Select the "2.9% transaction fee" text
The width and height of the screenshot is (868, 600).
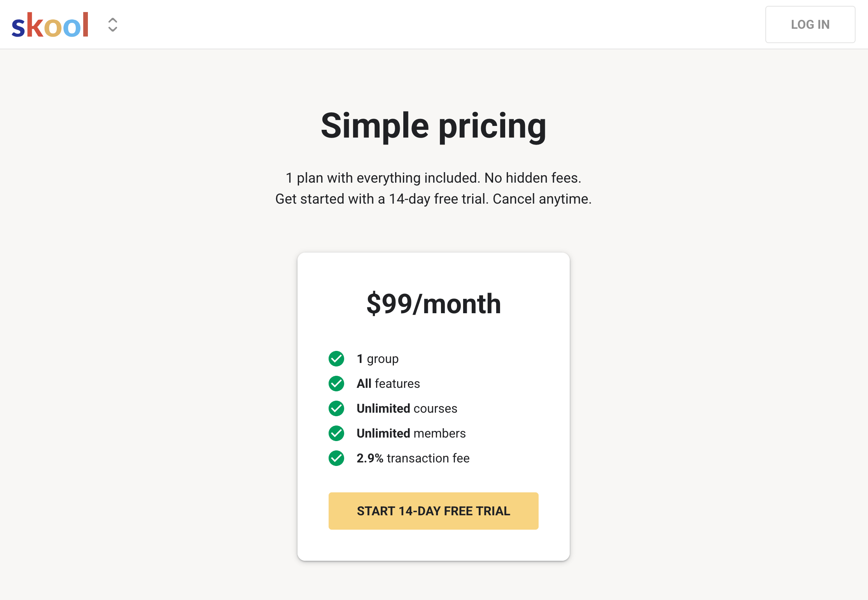[x=413, y=458]
